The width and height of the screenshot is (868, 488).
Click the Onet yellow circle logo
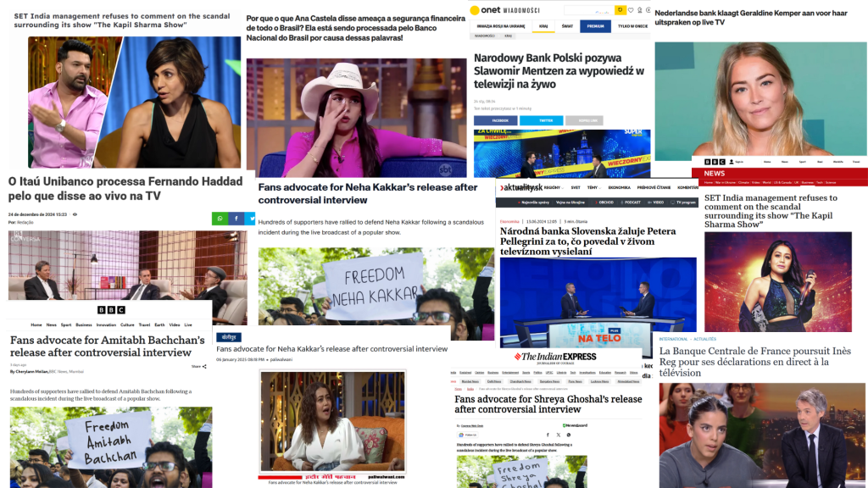coord(475,10)
